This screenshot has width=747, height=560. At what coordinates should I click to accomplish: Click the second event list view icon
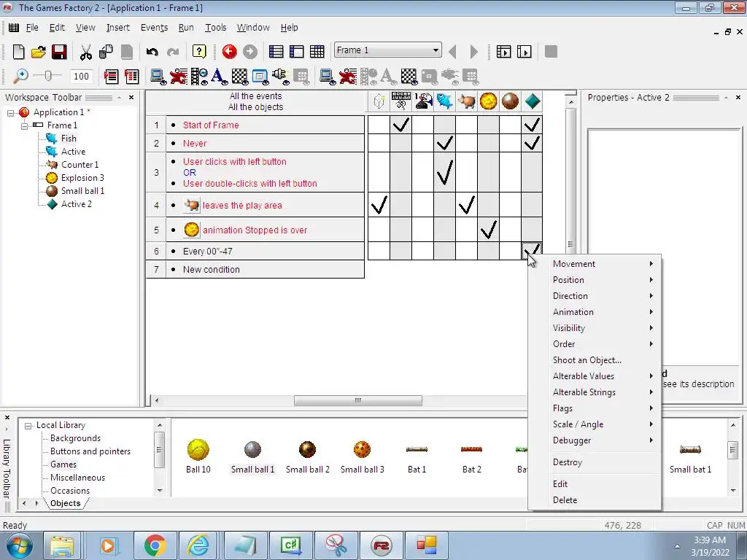(x=131, y=76)
